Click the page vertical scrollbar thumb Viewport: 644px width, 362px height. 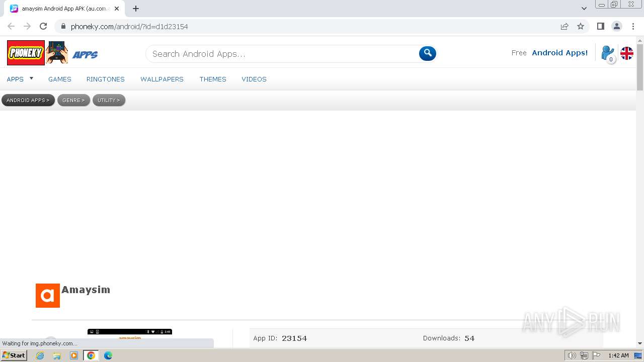click(x=640, y=67)
